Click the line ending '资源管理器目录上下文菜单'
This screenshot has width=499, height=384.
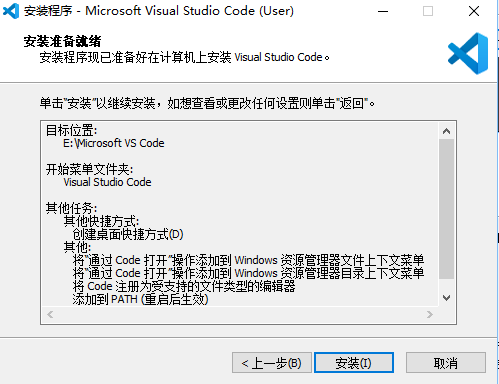248,273
